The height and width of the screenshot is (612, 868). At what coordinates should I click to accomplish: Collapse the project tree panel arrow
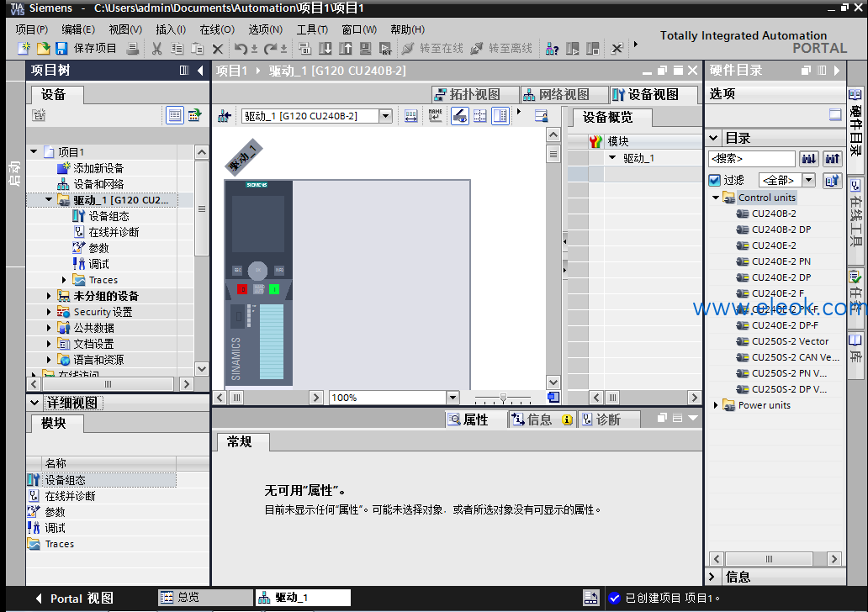point(200,71)
